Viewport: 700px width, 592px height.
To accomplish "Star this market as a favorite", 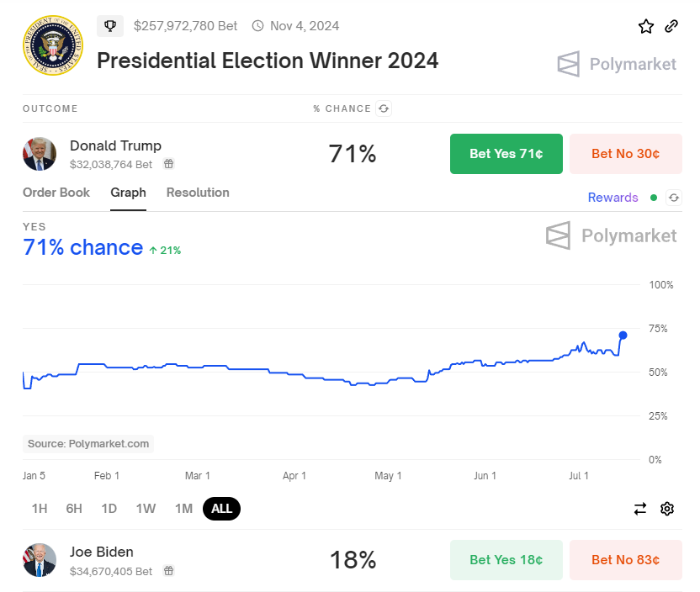I will coord(646,26).
